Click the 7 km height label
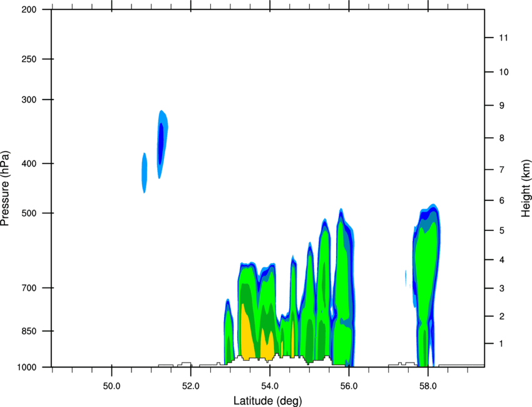532x407 pixels. coord(502,170)
